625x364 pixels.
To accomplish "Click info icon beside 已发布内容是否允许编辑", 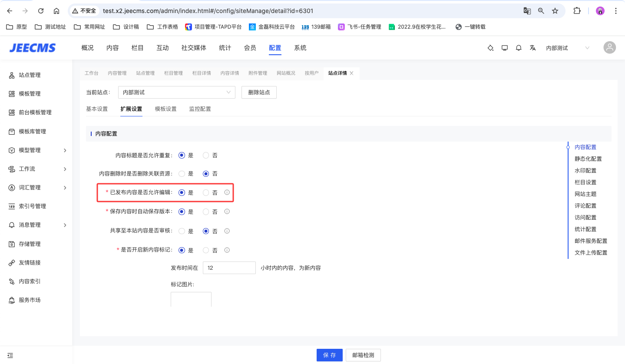I will (x=227, y=192).
